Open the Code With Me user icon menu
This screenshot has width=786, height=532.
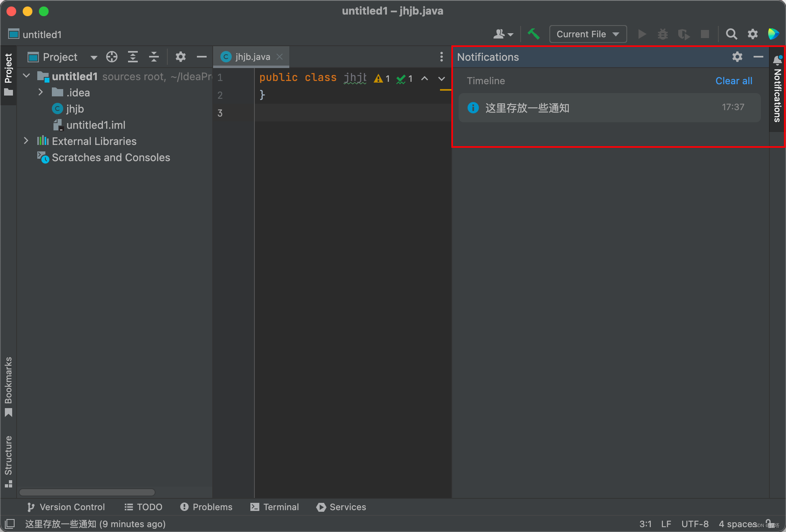(x=503, y=34)
